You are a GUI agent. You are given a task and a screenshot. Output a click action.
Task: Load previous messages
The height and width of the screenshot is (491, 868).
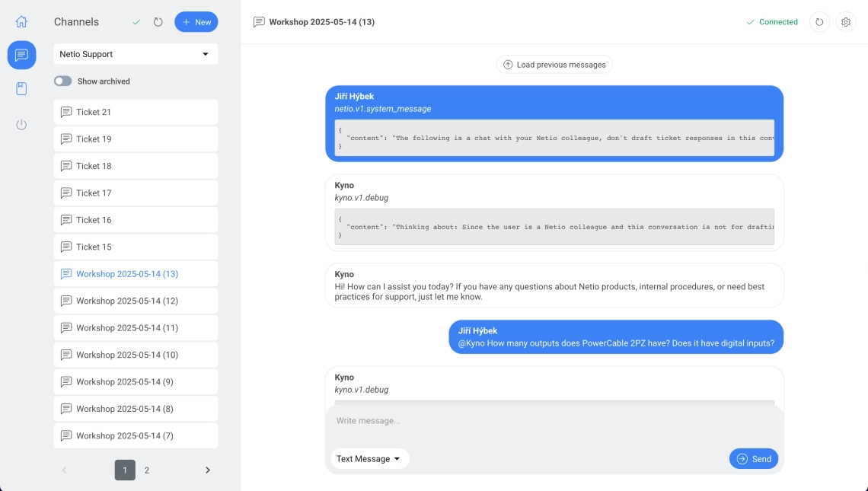click(x=554, y=65)
